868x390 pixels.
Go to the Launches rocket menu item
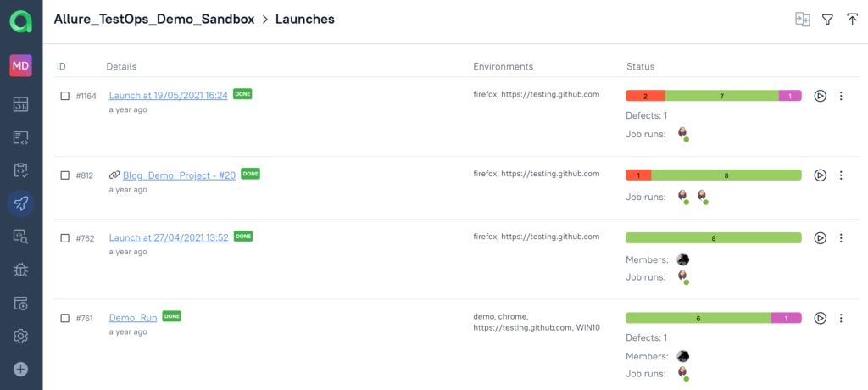coord(21,203)
